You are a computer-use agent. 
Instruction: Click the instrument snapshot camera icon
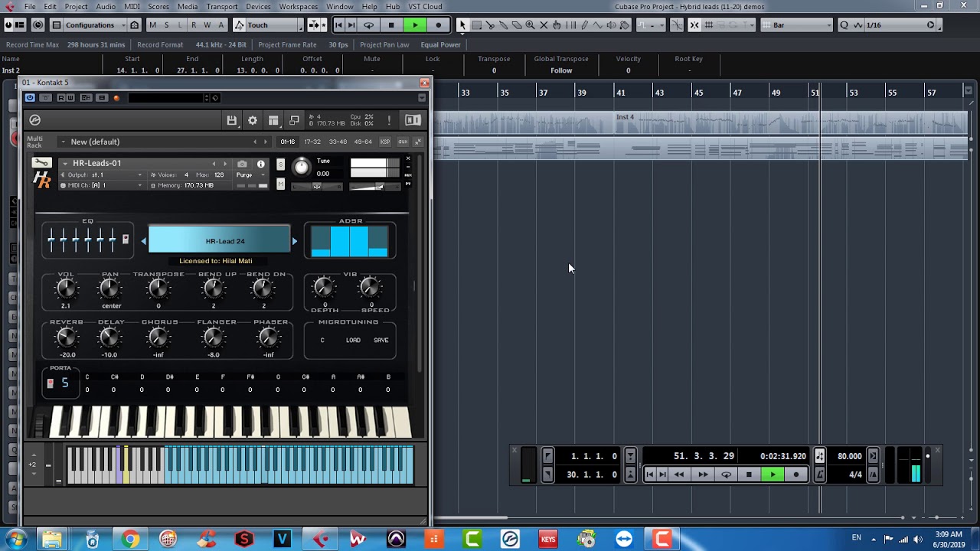[x=242, y=164]
